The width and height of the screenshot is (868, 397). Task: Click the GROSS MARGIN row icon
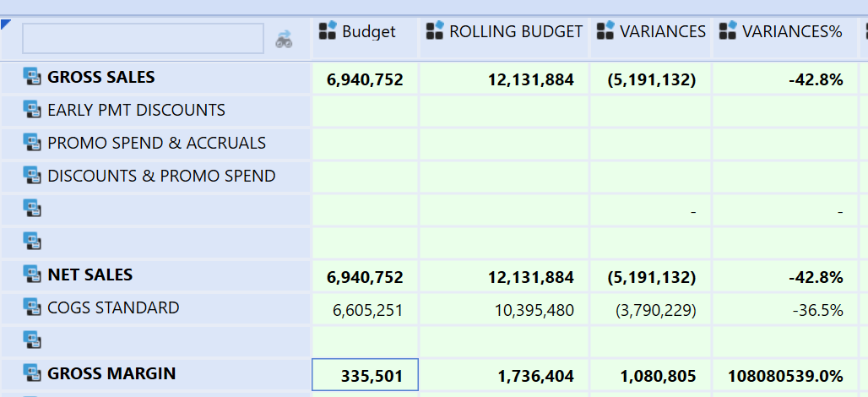point(32,374)
